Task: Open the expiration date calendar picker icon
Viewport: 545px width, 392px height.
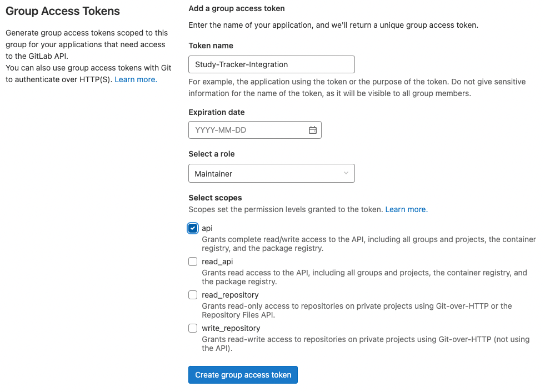Action: [313, 130]
